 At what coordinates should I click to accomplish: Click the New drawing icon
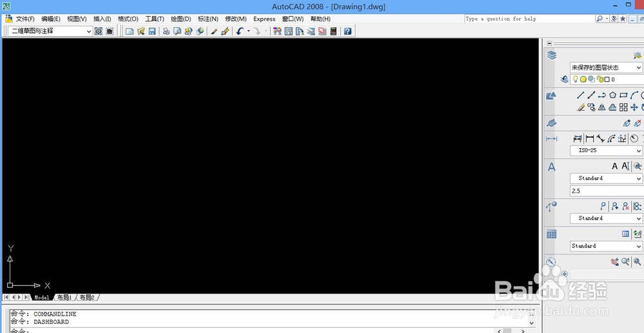pyautogui.click(x=129, y=31)
